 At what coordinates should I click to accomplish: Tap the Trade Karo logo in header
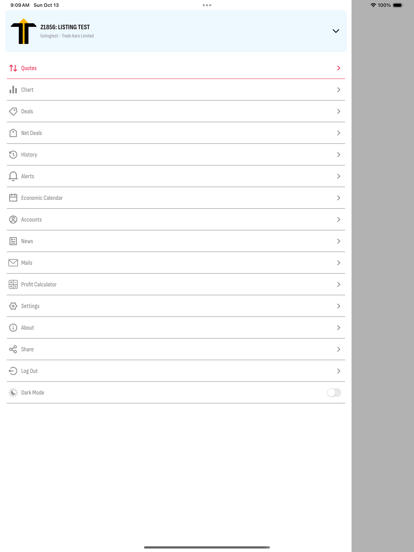[x=23, y=31]
